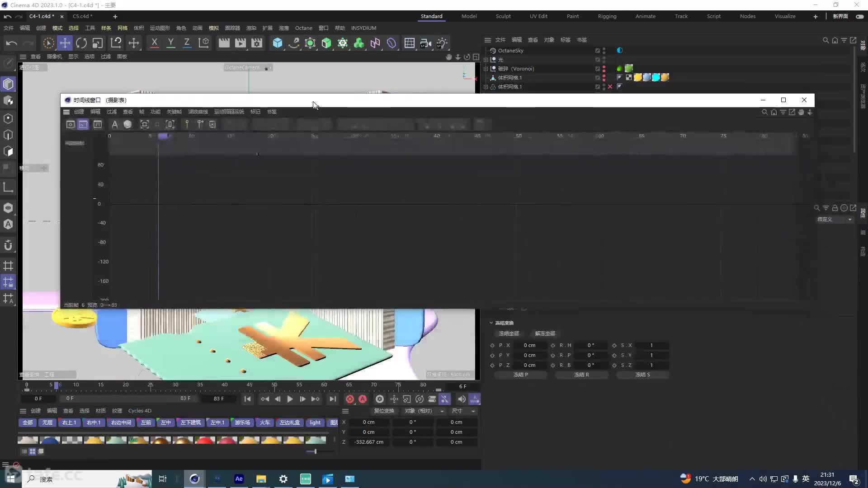Image resolution: width=868 pixels, height=488 pixels.
Task: Switch to the Animate layout tab
Action: [x=646, y=16]
